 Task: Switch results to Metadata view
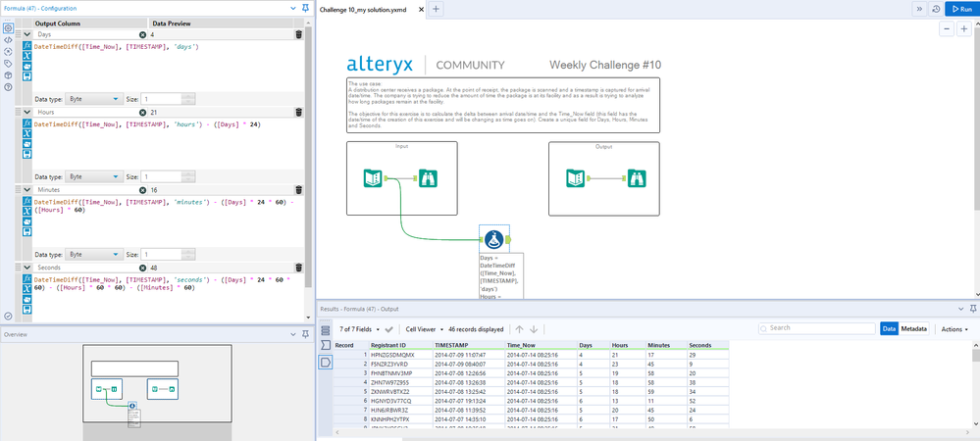(x=914, y=329)
